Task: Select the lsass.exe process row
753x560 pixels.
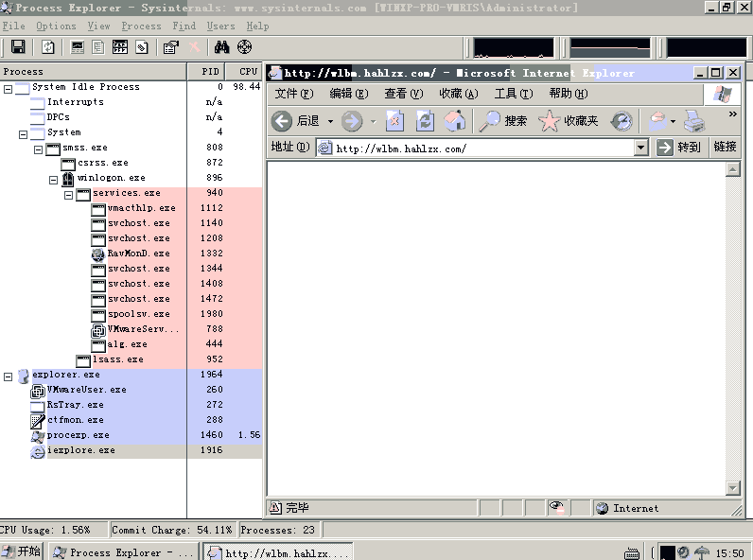Action: coord(131,359)
